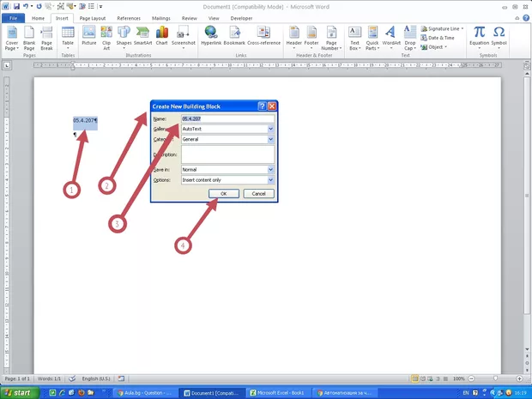The image size is (532, 399).
Task: Open Clip Art pane
Action: 106,38
